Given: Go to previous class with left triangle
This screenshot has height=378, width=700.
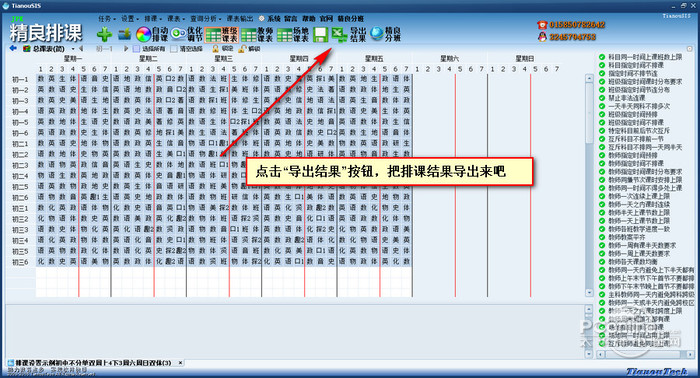Looking at the screenshot, I should tap(81, 48).
